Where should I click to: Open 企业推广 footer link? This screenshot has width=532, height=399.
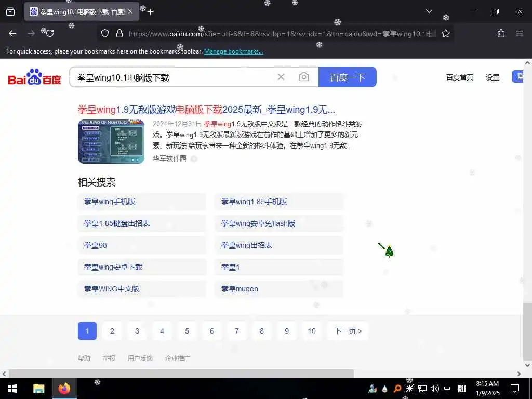[x=178, y=358]
